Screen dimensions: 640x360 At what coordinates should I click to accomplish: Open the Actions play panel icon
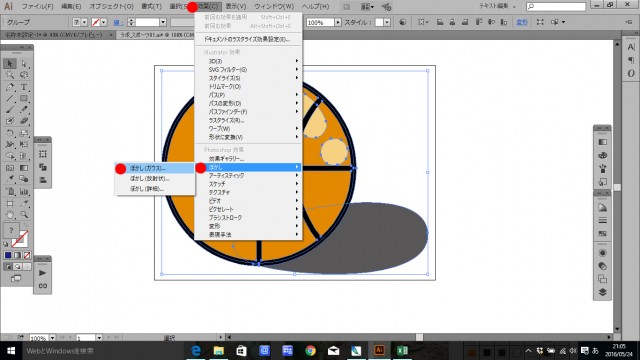tap(42, 273)
